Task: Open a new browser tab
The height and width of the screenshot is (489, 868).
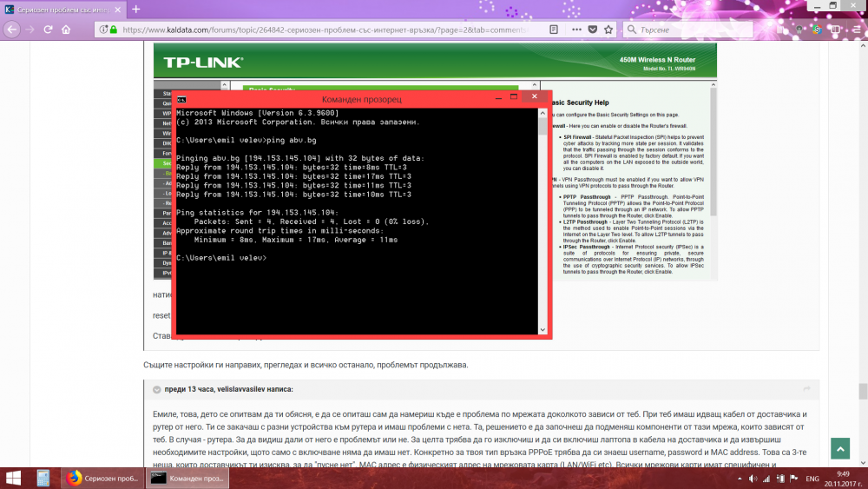Action: point(136,10)
